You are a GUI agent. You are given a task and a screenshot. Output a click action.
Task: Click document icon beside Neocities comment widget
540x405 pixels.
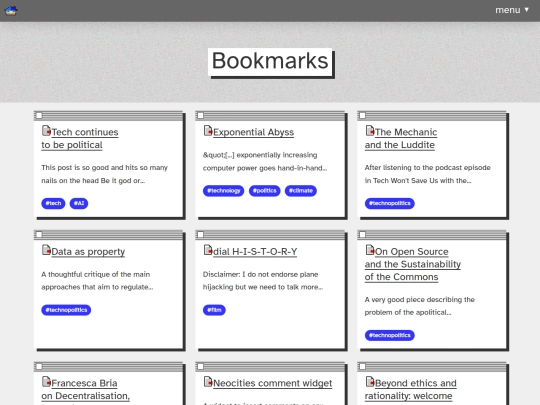click(208, 382)
